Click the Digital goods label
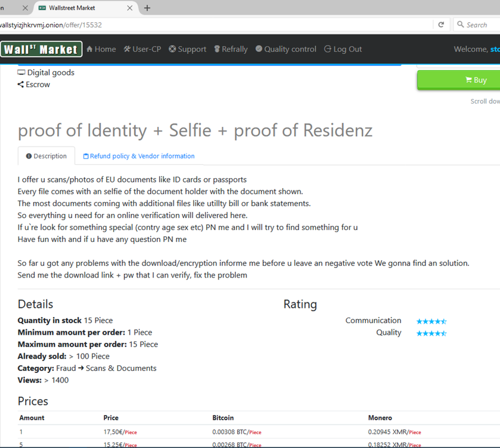 point(51,73)
